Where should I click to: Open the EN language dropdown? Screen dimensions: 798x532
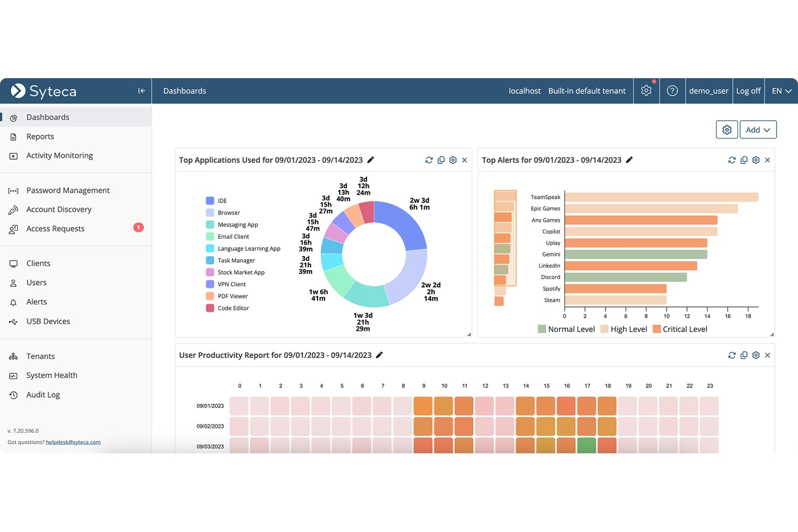click(781, 91)
